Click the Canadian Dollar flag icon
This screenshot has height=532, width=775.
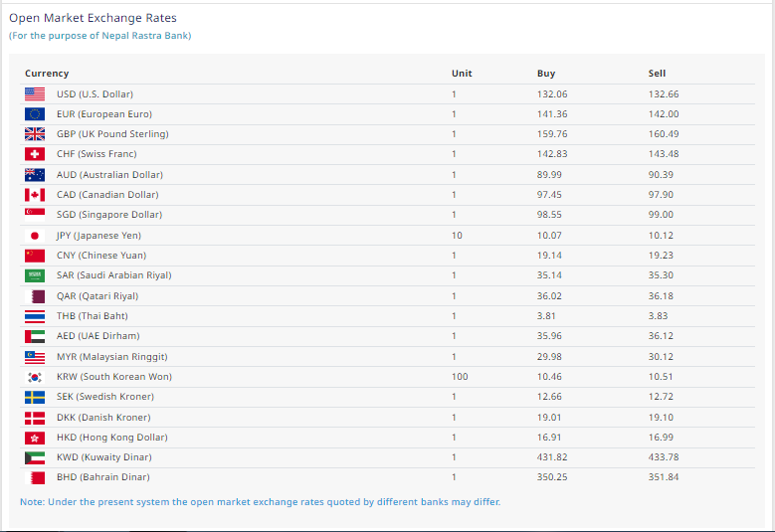pos(35,195)
